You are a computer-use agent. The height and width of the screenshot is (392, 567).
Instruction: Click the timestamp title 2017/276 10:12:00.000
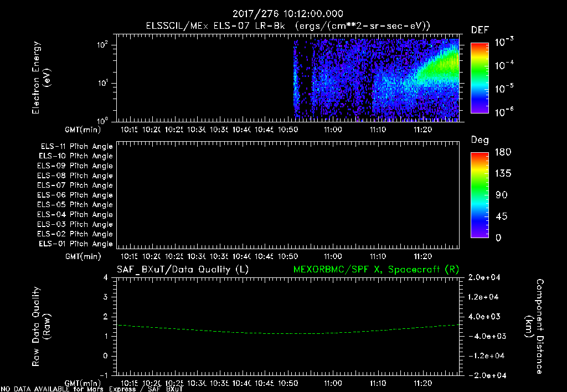(x=287, y=14)
